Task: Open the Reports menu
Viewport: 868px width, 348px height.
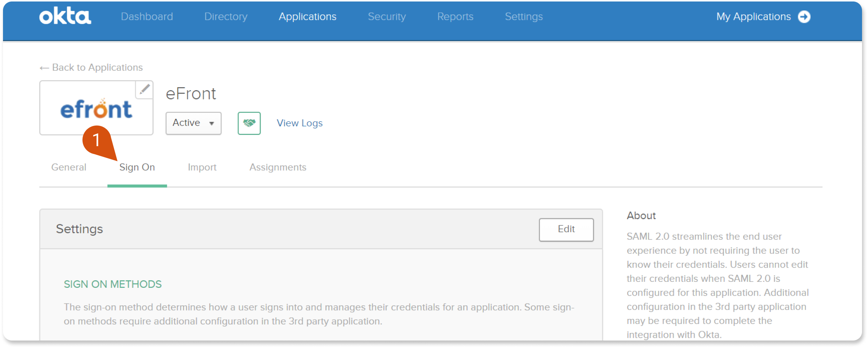Action: coord(455,16)
